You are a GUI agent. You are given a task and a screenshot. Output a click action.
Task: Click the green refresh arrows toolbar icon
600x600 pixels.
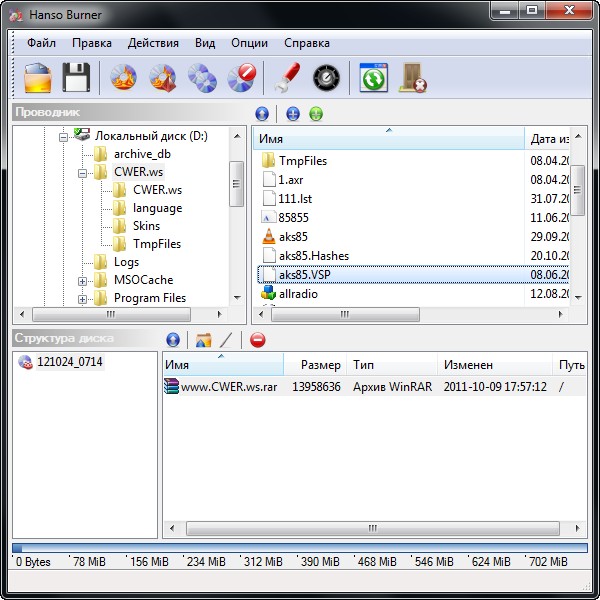click(x=373, y=77)
